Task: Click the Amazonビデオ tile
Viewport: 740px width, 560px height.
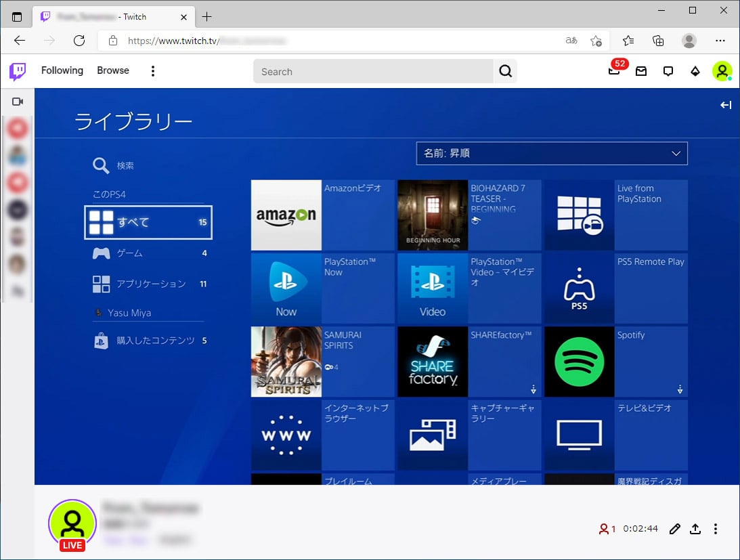Action: (322, 215)
